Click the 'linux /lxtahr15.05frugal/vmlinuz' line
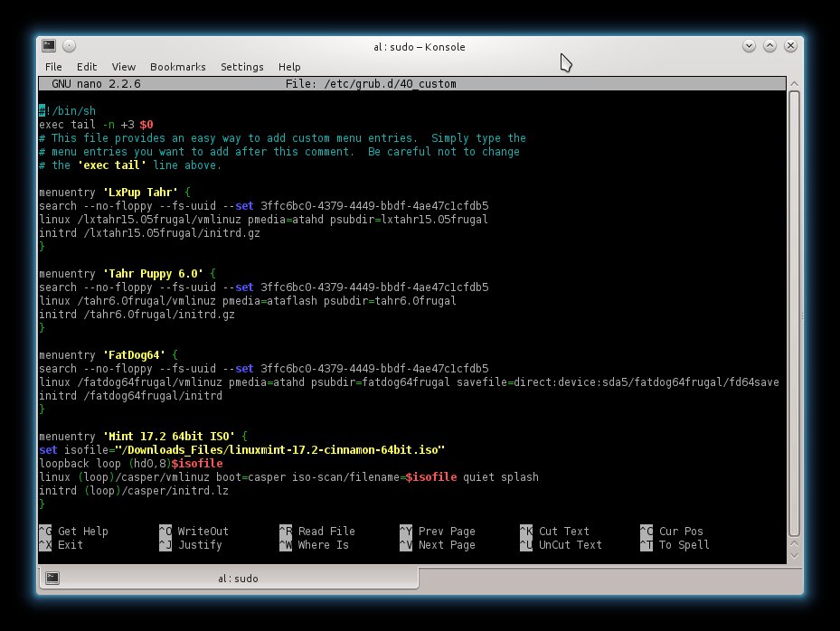840x631 pixels. point(263,220)
